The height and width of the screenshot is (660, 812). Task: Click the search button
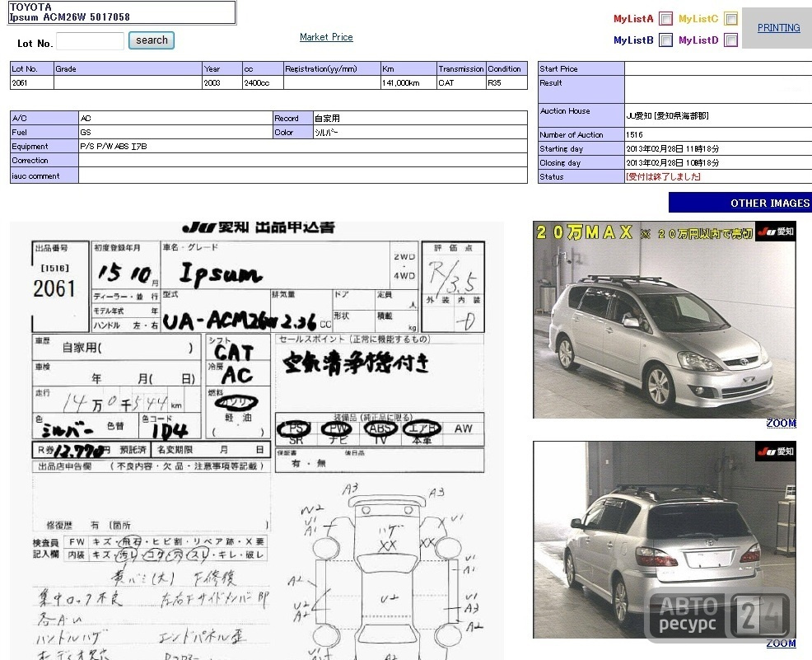coord(152,40)
